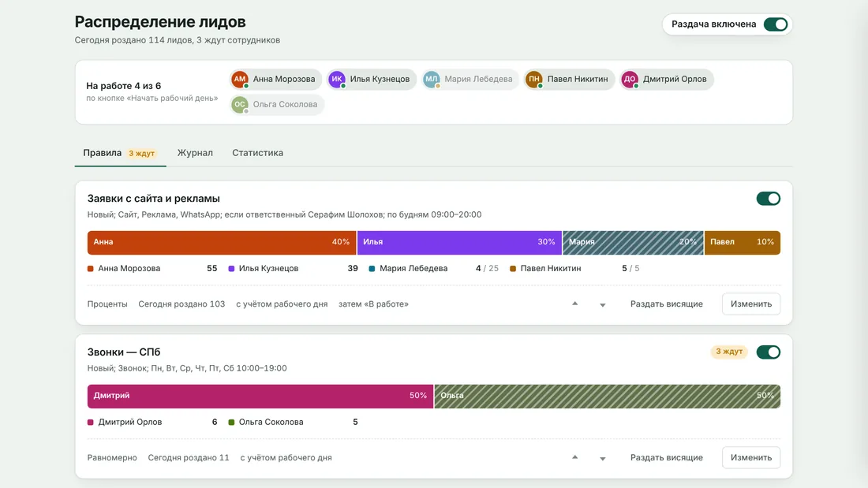Click Ilya's 30% distribution bar segment
This screenshot has height=488, width=868.
[x=459, y=242]
